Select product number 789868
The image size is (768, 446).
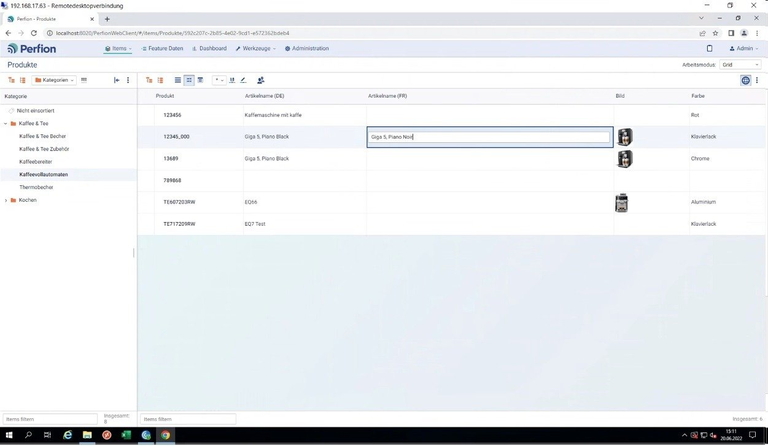point(172,180)
